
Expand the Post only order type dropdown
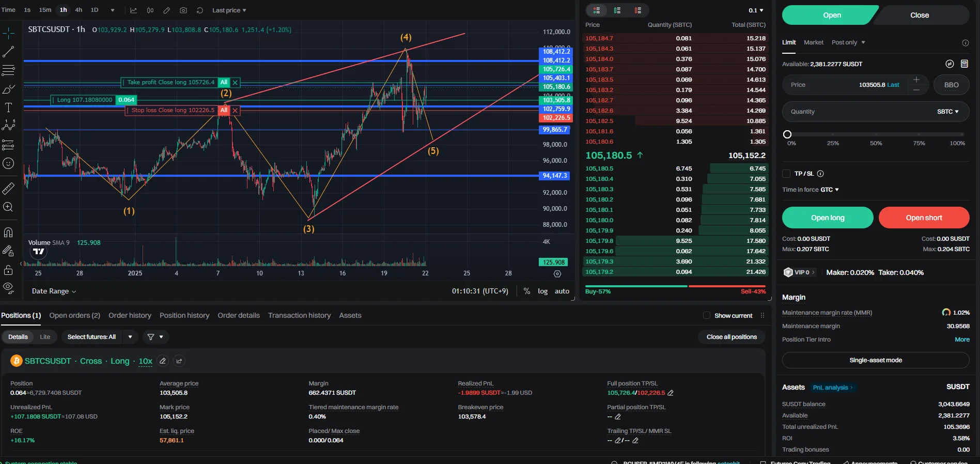(x=848, y=42)
